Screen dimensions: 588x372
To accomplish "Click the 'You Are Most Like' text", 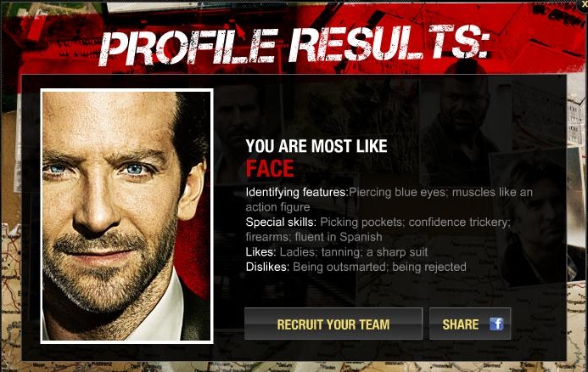I will coord(316,146).
